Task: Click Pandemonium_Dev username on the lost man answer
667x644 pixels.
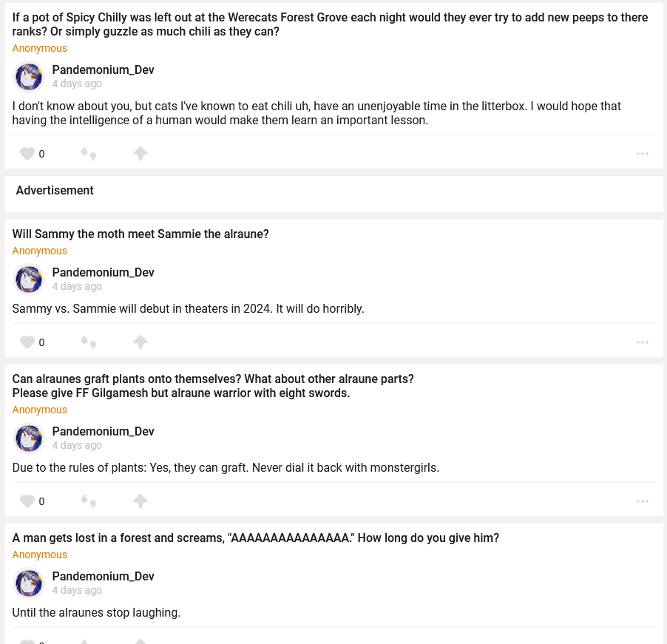Action: pyautogui.click(x=103, y=577)
